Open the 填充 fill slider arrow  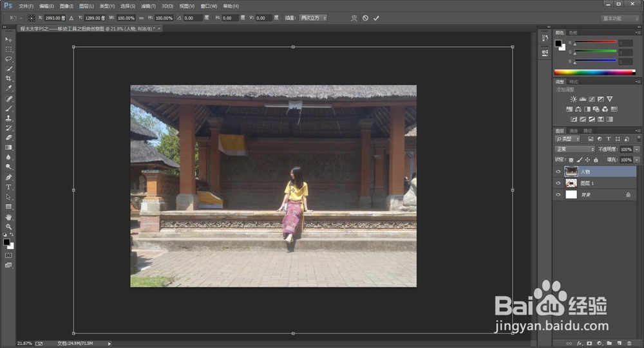(637, 160)
